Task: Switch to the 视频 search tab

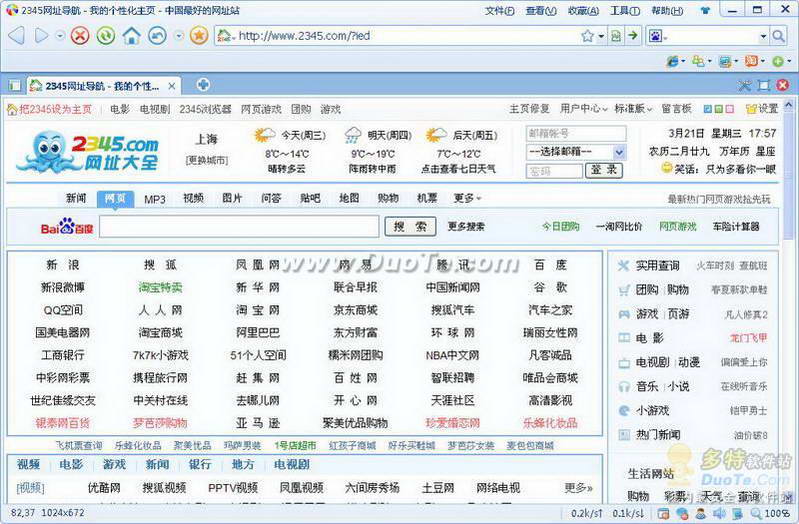Action: 193,198
